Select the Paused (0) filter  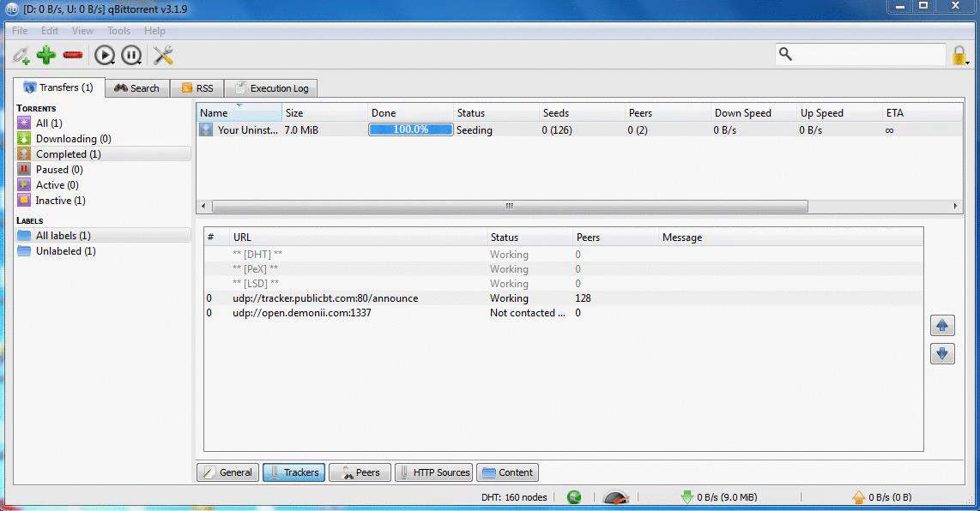click(x=103, y=169)
